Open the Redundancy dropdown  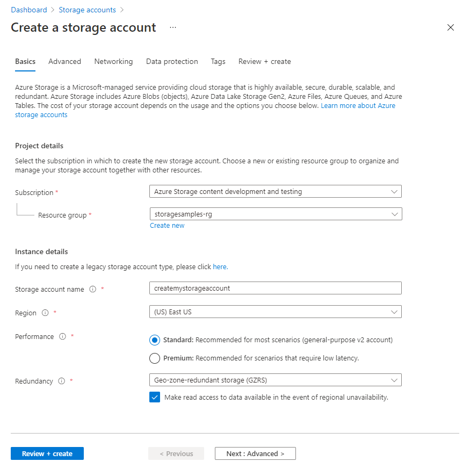275,380
